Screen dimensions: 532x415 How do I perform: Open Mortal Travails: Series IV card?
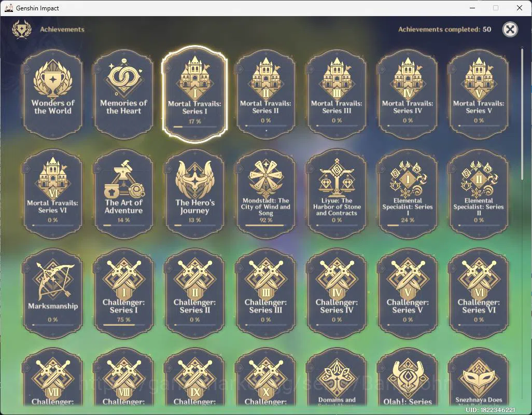point(408,94)
